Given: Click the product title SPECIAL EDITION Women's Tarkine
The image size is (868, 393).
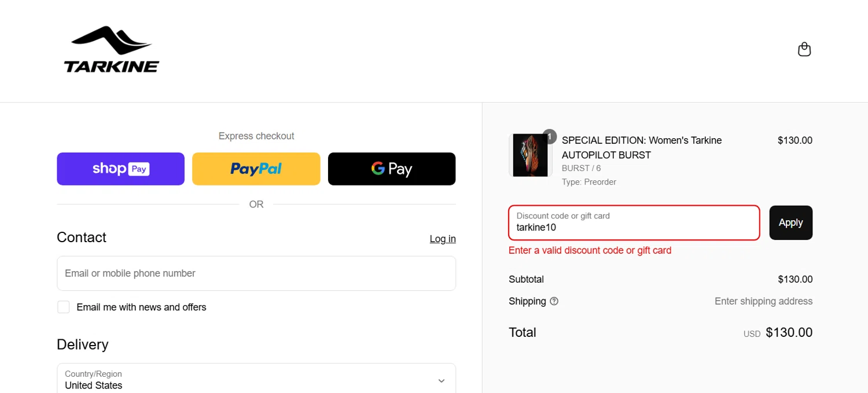Looking at the screenshot, I should pyautogui.click(x=642, y=147).
